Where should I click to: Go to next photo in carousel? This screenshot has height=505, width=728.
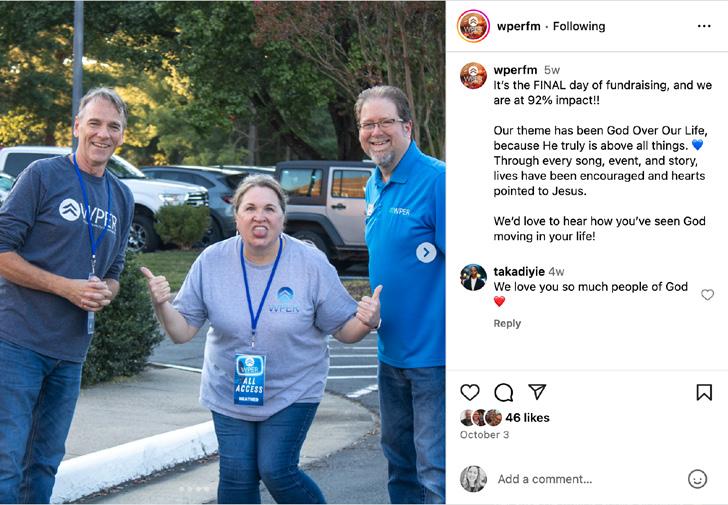point(426,253)
